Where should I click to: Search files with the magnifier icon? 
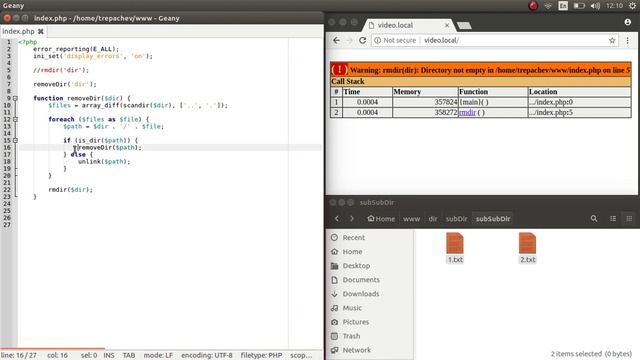click(594, 218)
